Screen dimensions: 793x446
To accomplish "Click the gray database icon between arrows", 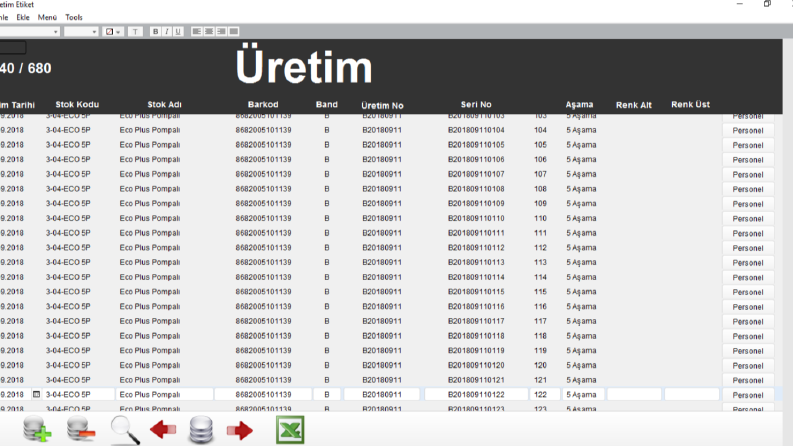I will 201,430.
